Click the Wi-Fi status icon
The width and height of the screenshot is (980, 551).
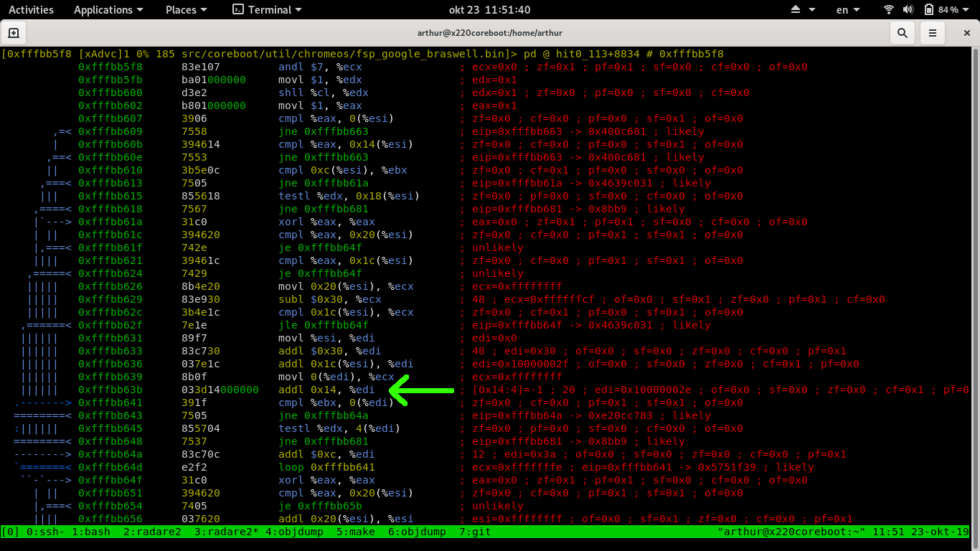click(889, 10)
